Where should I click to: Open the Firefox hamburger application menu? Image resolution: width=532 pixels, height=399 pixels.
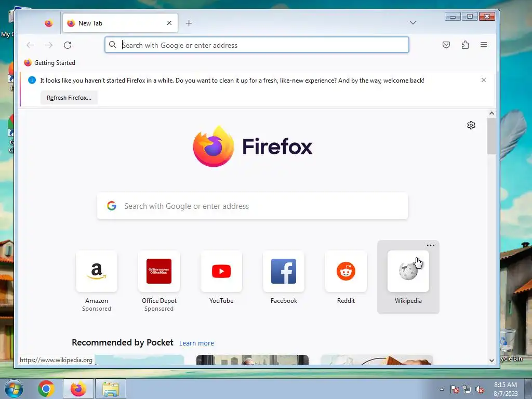[484, 45]
